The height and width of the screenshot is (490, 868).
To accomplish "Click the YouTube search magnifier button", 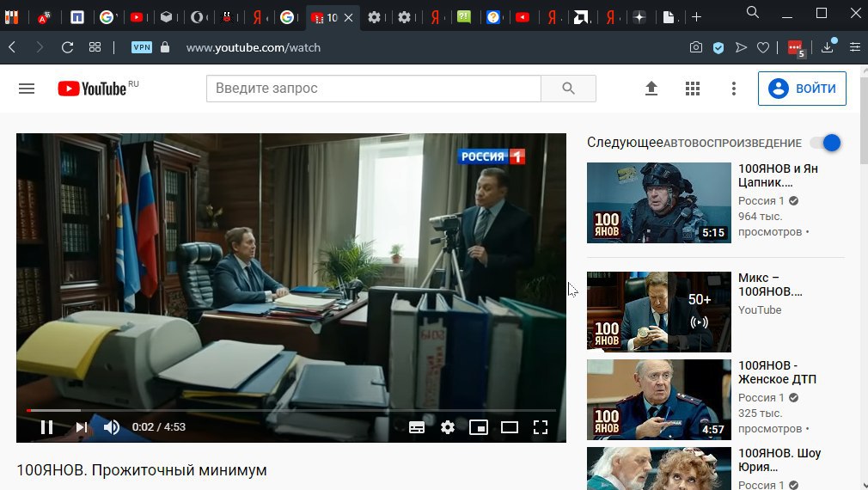I will tap(569, 89).
